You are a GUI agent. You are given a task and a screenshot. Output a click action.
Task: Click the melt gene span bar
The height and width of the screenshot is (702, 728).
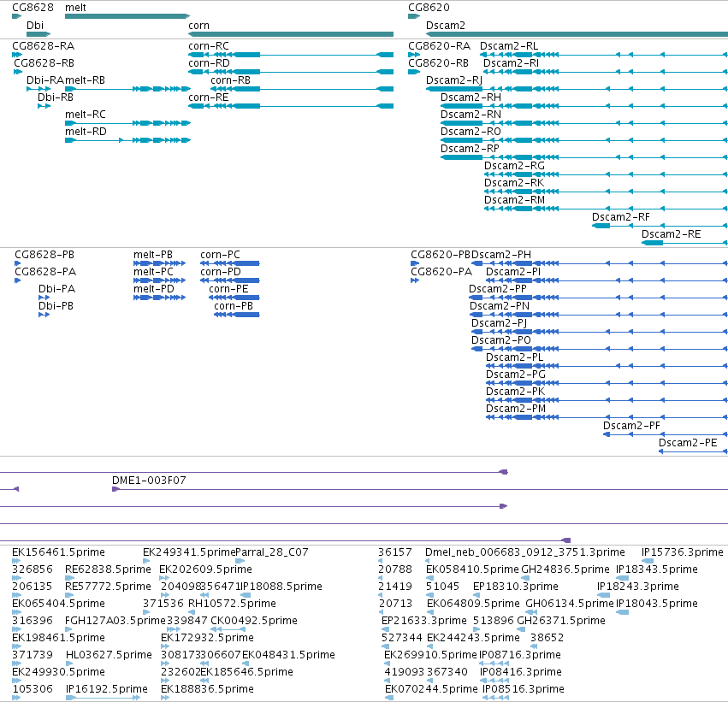(127, 16)
